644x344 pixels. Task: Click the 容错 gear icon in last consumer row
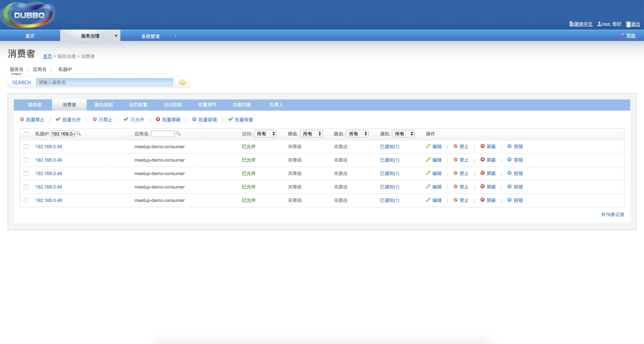509,200
